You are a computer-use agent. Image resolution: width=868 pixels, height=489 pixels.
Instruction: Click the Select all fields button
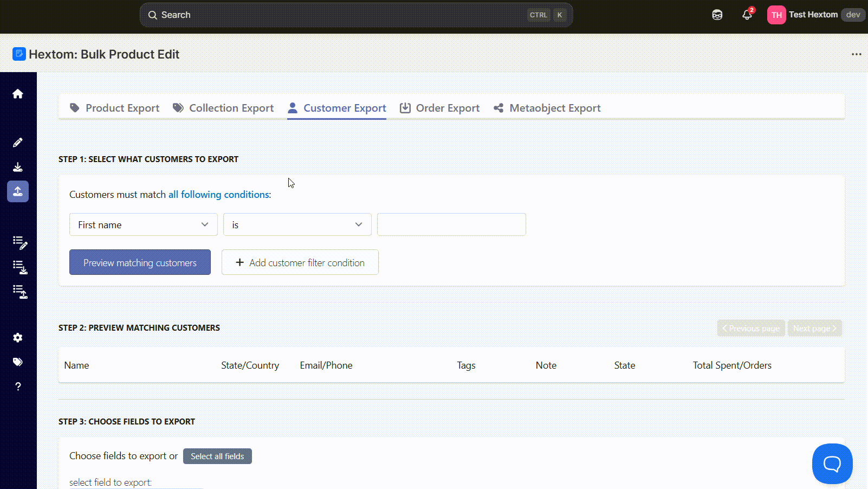pyautogui.click(x=217, y=456)
